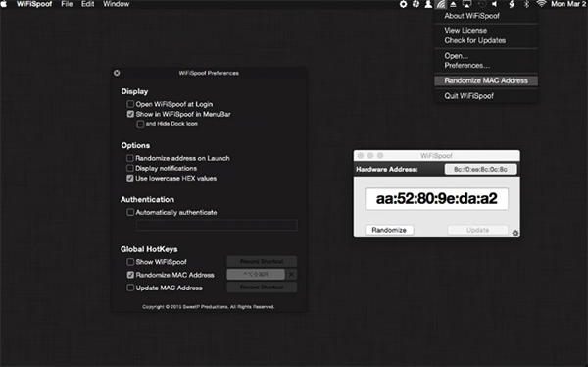The image size is (588, 367).
Task: Click the Options section heading
Action: coord(135,146)
